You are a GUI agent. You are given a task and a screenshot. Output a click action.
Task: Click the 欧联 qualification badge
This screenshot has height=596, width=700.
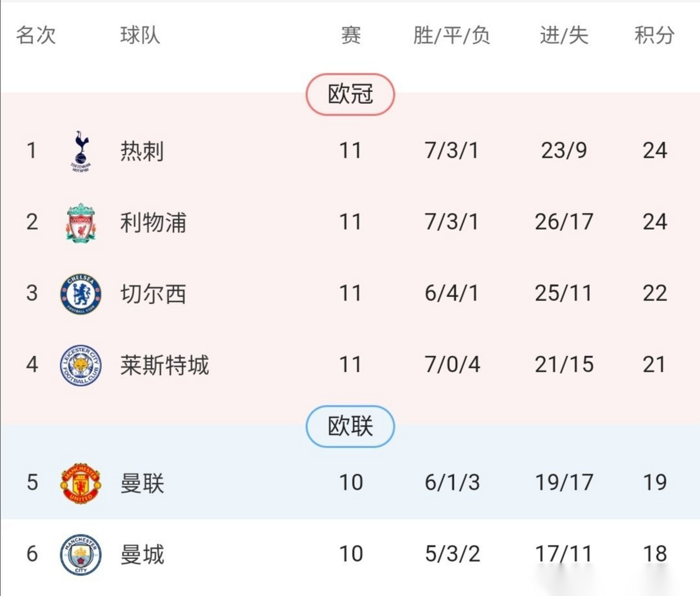coord(351,426)
